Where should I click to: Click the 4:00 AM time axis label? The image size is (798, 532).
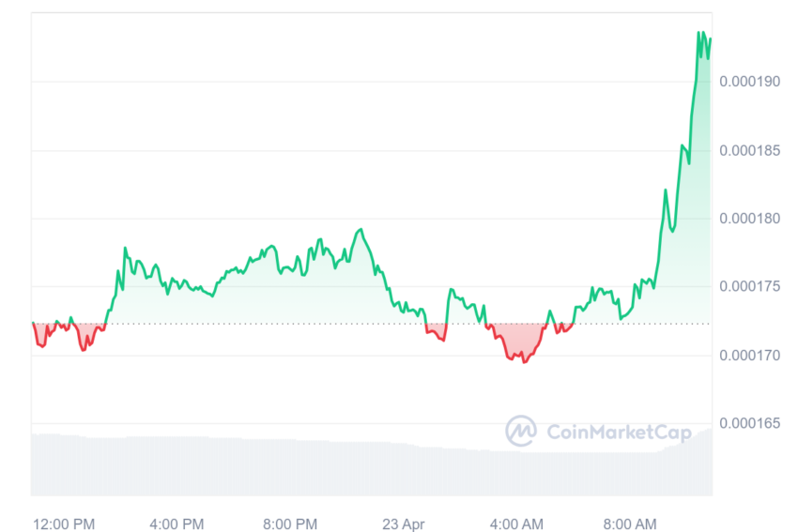(516, 524)
